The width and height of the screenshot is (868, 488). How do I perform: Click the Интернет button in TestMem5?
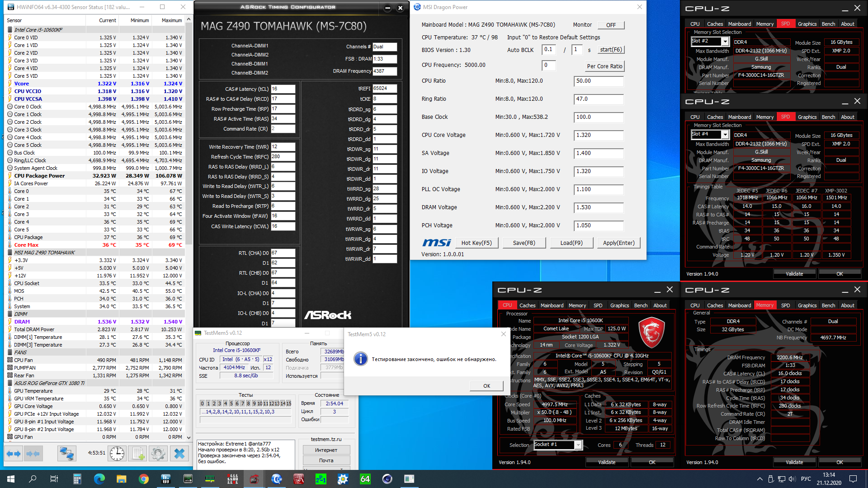click(x=326, y=450)
